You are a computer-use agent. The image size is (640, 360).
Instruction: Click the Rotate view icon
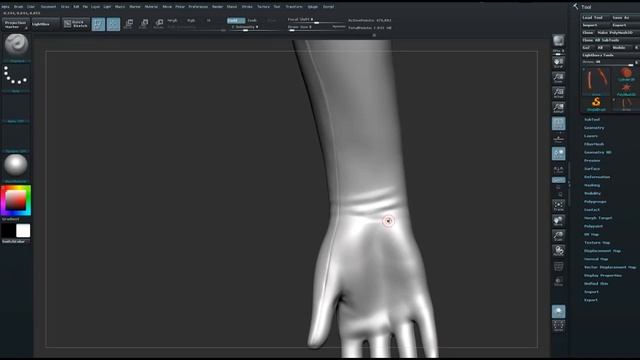pyautogui.click(x=558, y=251)
